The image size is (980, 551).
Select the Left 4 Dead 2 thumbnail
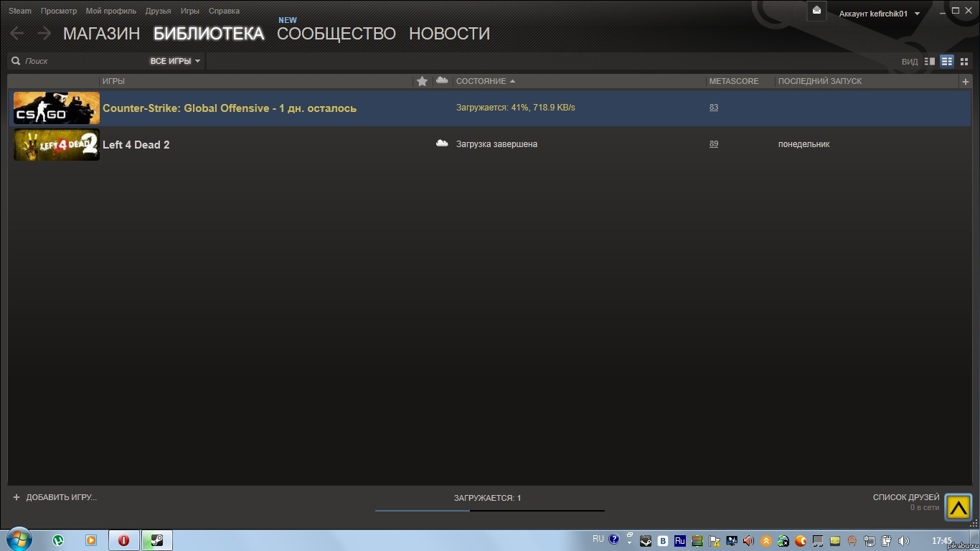coord(57,145)
